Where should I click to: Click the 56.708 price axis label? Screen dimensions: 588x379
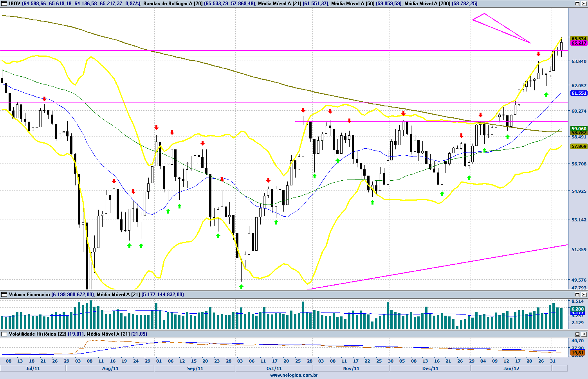pyautogui.click(x=579, y=164)
